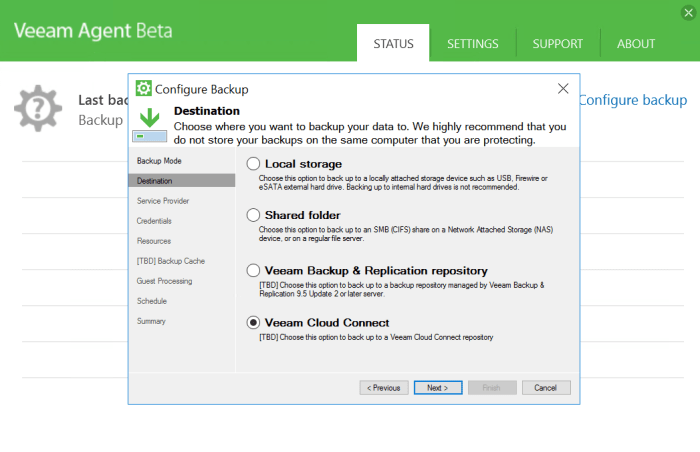The image size is (700, 452).
Task: Click the < Previous button
Action: [384, 388]
